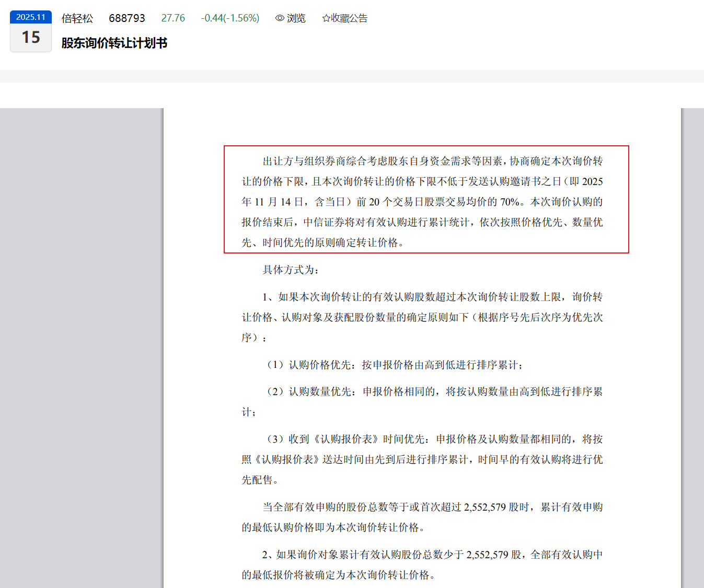
Task: Click the paragraph starting 出让方与组织券商
Action: (x=422, y=202)
